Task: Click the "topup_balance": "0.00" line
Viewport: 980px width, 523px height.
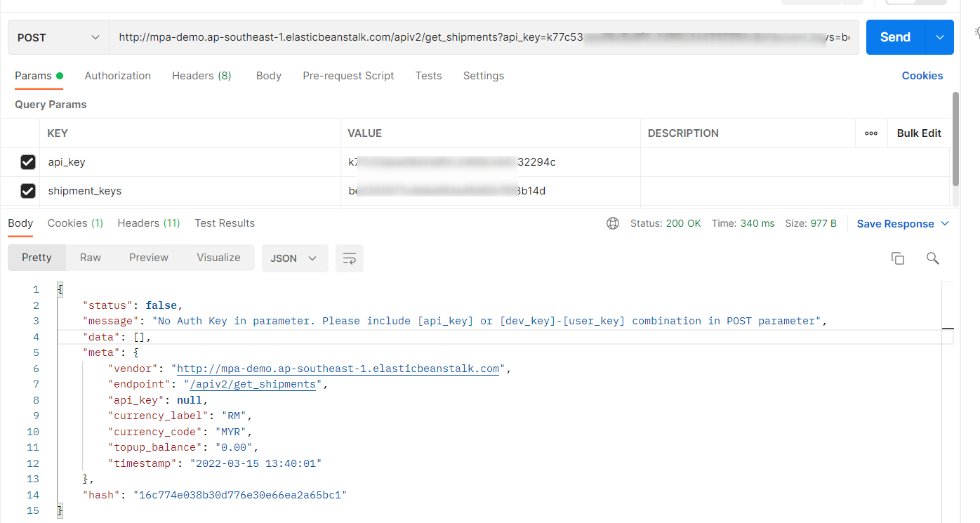Action: tap(183, 447)
